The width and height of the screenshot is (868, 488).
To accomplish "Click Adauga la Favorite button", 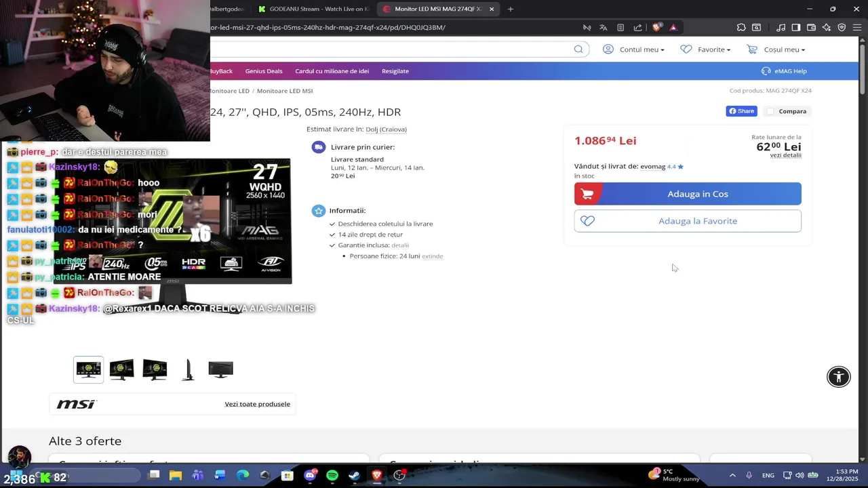I will click(x=688, y=221).
